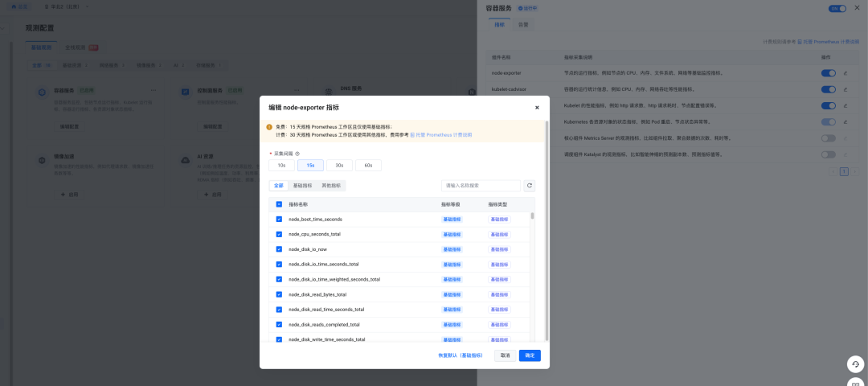Switch to the 其他指标 filter tab
Screen dimensions: 868x386
(331, 186)
